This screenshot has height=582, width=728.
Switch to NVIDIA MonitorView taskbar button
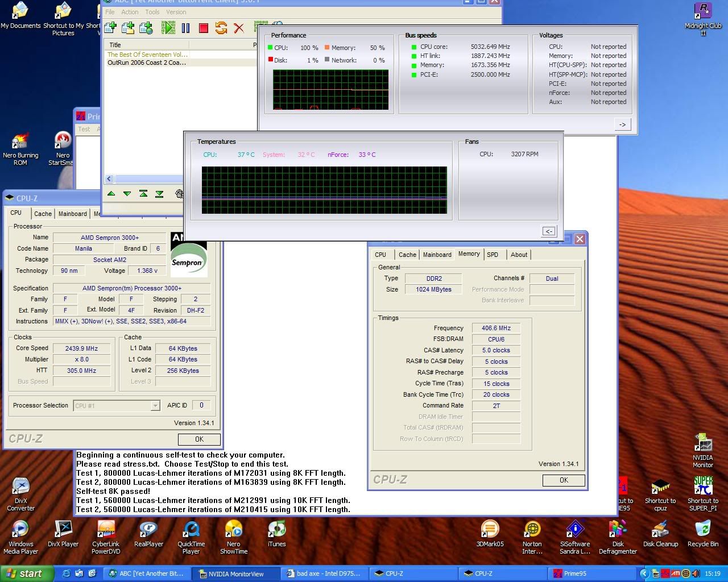point(235,573)
